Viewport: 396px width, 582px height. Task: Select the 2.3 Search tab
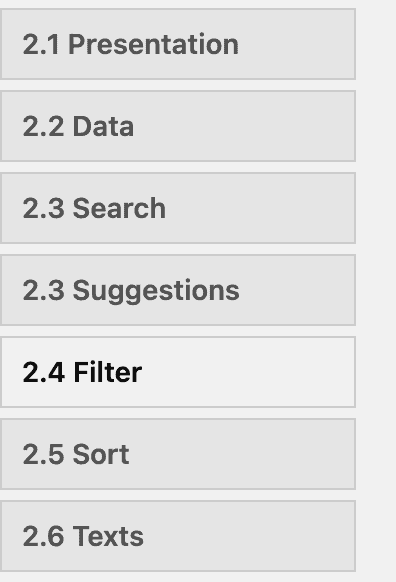click(178, 208)
